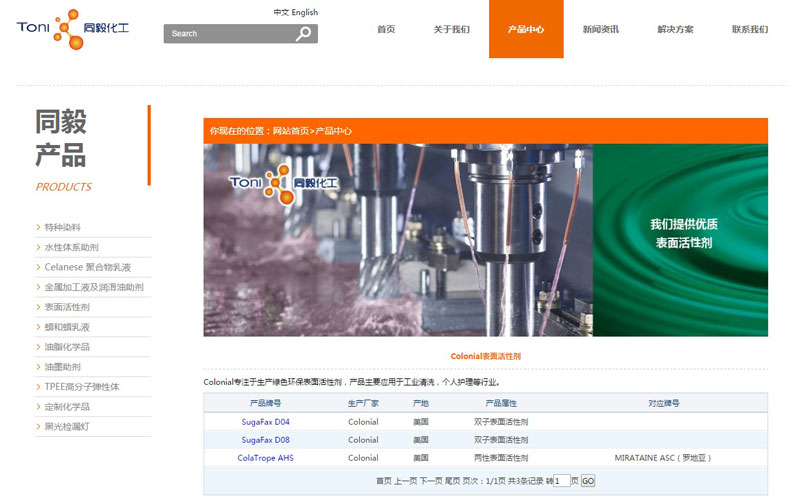Click the GO pagination button
Image resolution: width=800 pixels, height=497 pixels.
click(588, 481)
